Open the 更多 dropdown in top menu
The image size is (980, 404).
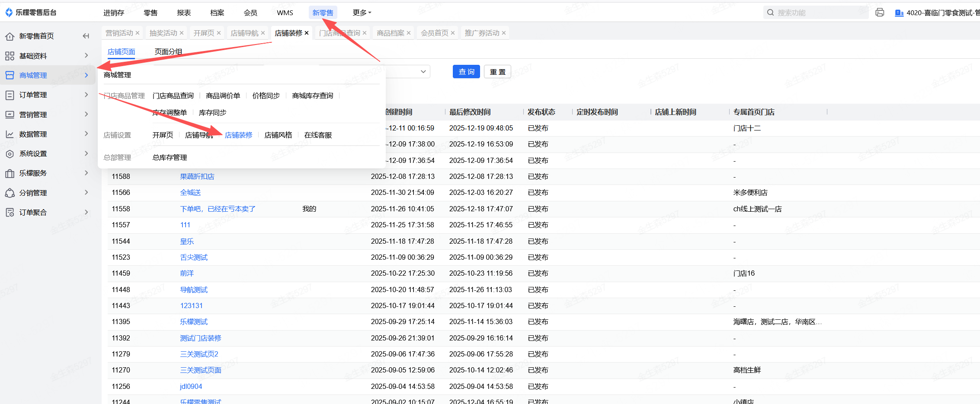pos(362,13)
